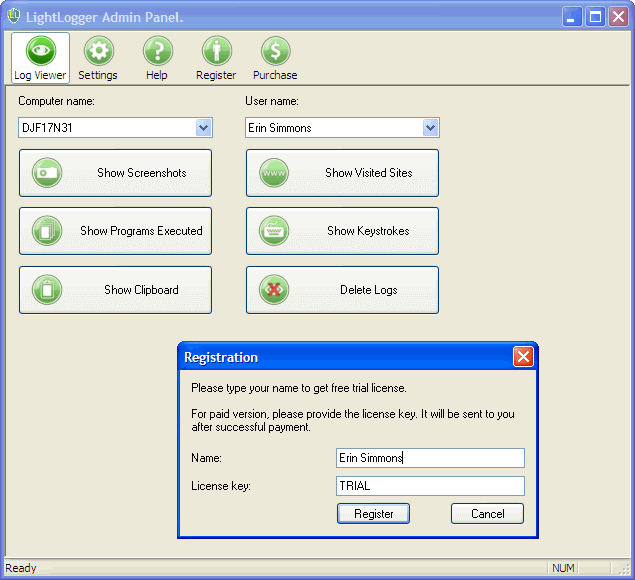Screen dimensions: 635x580
Task: Cancel the Registration dialog
Action: pyautogui.click(x=487, y=514)
